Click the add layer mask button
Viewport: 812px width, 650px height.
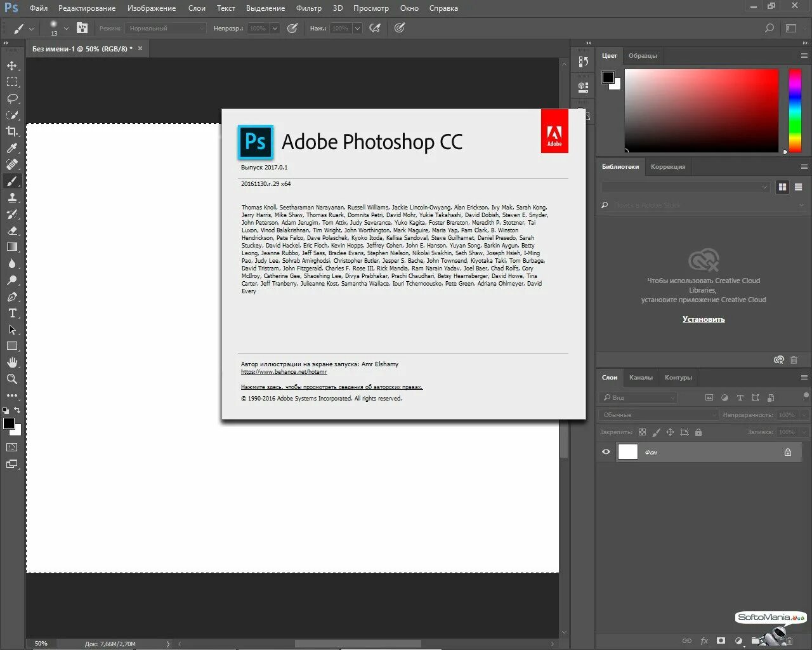[x=721, y=641]
